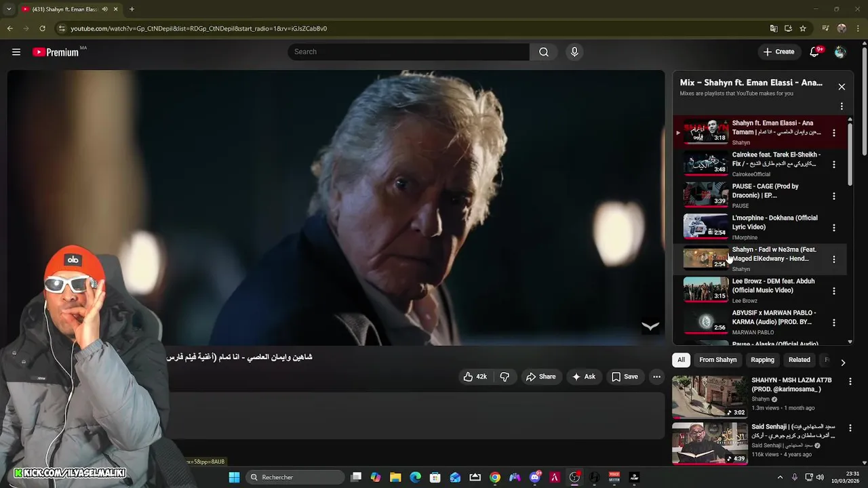Open the YouTube guide hamburger menu
Viewport: 868px width, 488px height.
coord(16,52)
